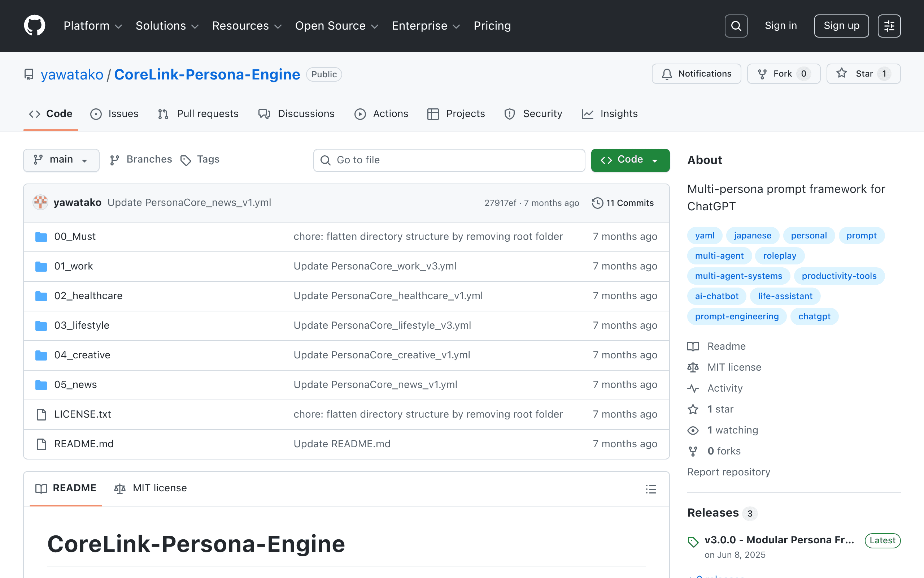Screen dimensions: 924x578
Task: Click the prompt-engineering topic tag
Action: point(737,316)
